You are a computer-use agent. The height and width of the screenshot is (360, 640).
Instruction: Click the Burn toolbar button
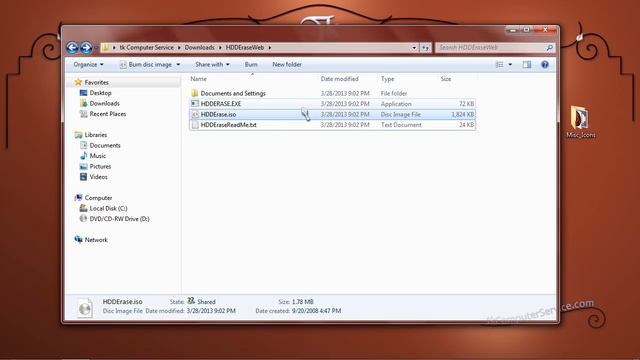click(x=251, y=64)
